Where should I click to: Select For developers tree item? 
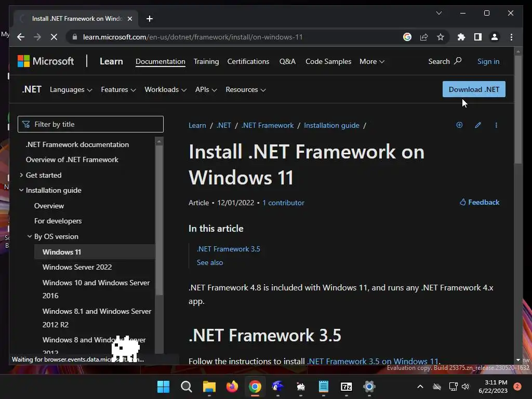coord(58,221)
